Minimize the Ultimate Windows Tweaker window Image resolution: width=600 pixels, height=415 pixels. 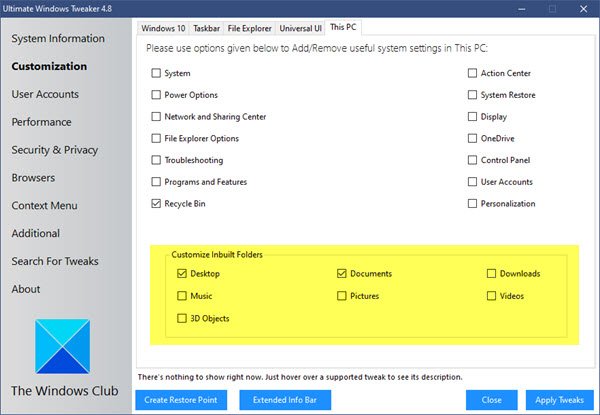(522, 9)
